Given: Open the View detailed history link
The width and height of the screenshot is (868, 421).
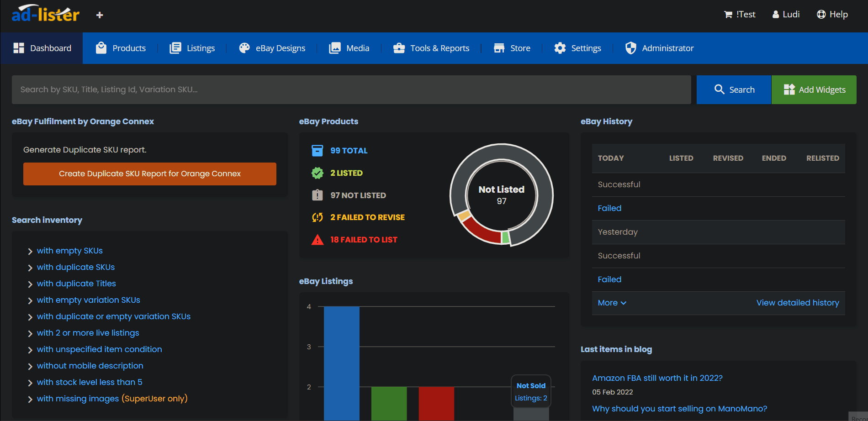Looking at the screenshot, I should point(797,303).
